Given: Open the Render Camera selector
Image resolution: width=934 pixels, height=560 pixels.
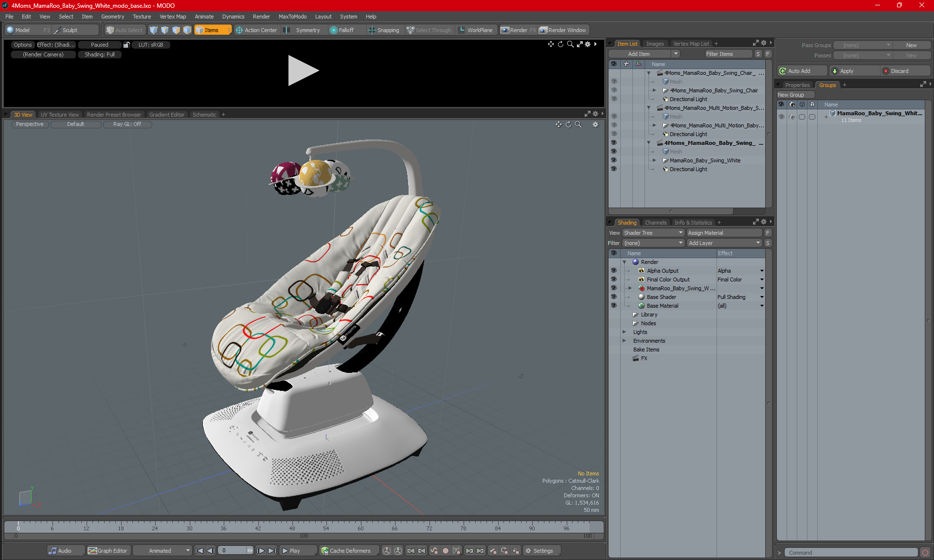Looking at the screenshot, I should coord(43,54).
